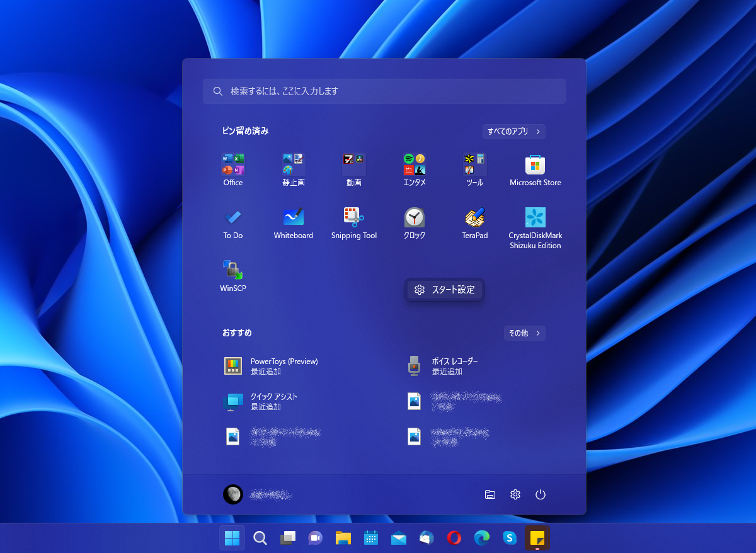This screenshot has width=756, height=553.
Task: Click the search box in Start menu
Action: tap(384, 91)
